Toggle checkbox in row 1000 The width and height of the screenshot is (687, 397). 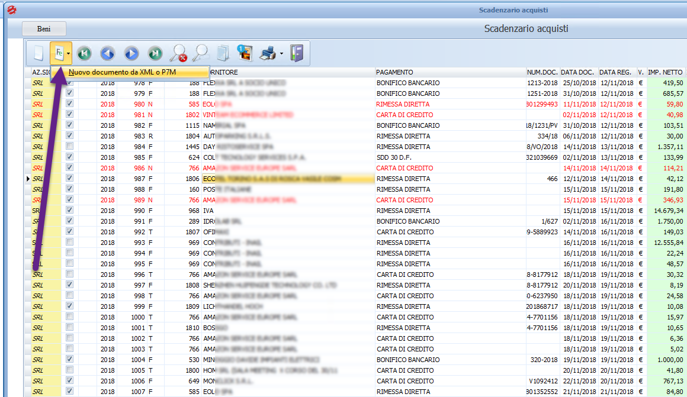(x=70, y=316)
